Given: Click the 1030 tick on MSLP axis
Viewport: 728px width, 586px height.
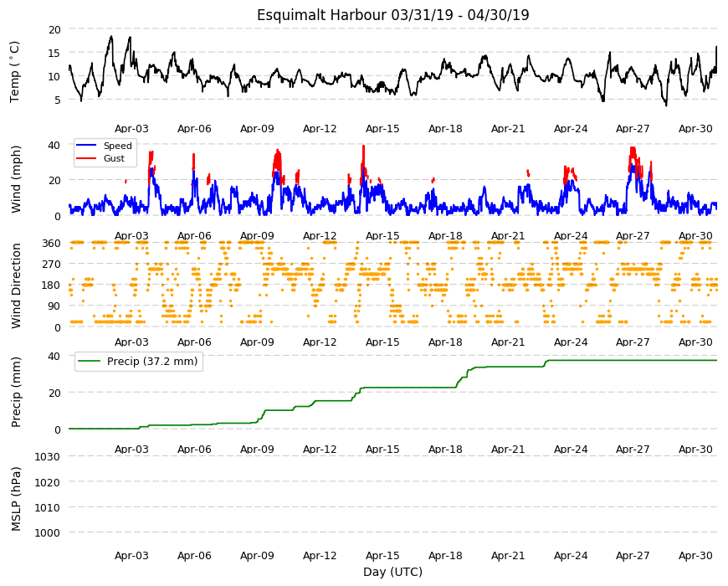Looking at the screenshot, I should 48,457.
